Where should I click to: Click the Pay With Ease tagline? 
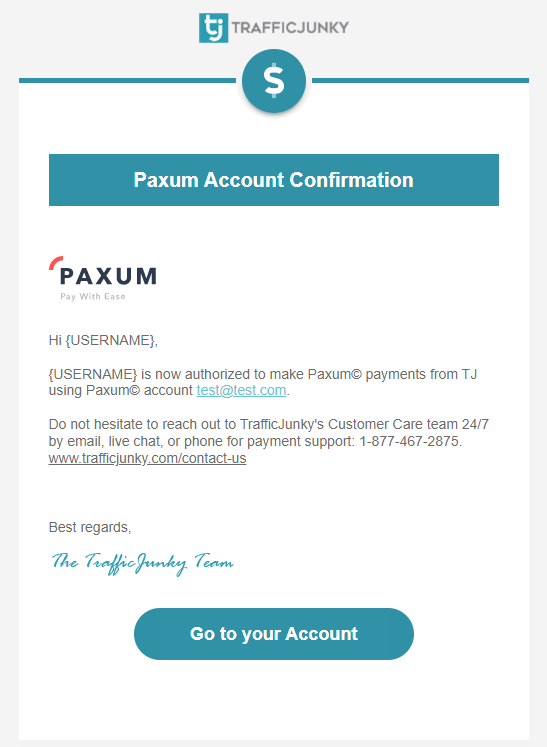[93, 296]
